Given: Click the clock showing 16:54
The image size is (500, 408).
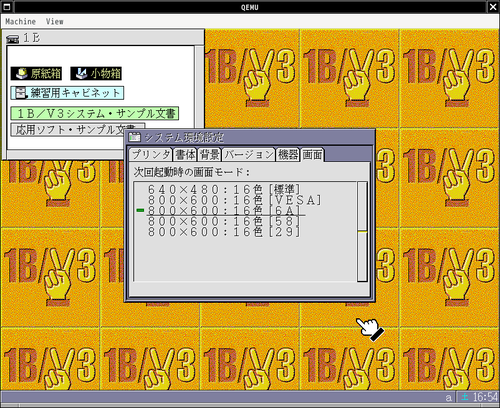Looking at the screenshot, I should 485,397.
